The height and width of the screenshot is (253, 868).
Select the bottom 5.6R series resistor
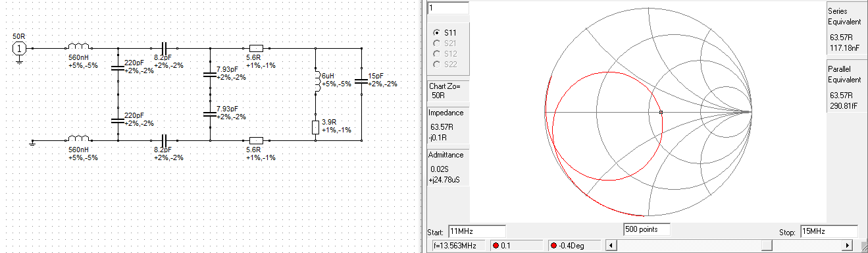point(256,140)
